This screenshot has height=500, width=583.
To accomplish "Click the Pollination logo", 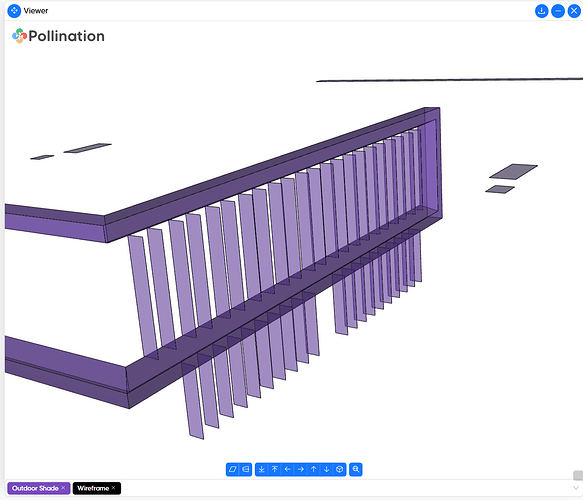I will pos(58,36).
